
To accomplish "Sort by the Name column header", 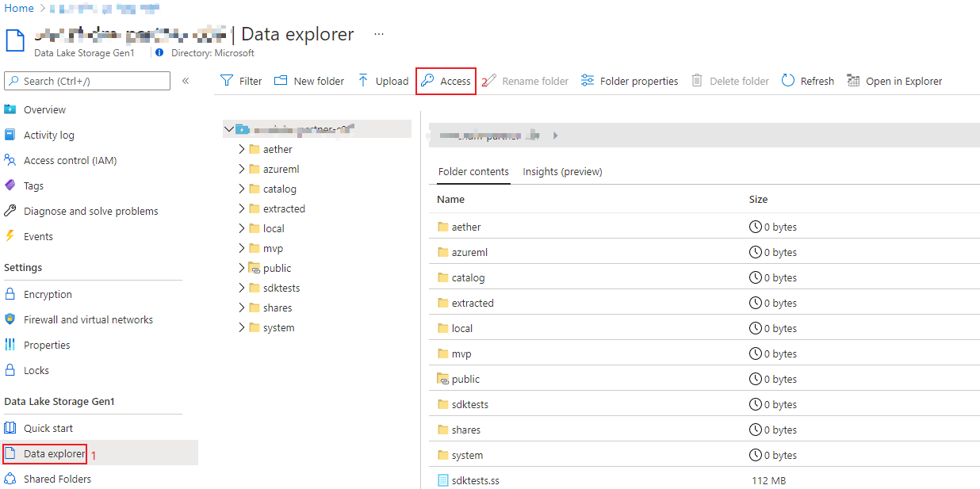I will click(450, 199).
